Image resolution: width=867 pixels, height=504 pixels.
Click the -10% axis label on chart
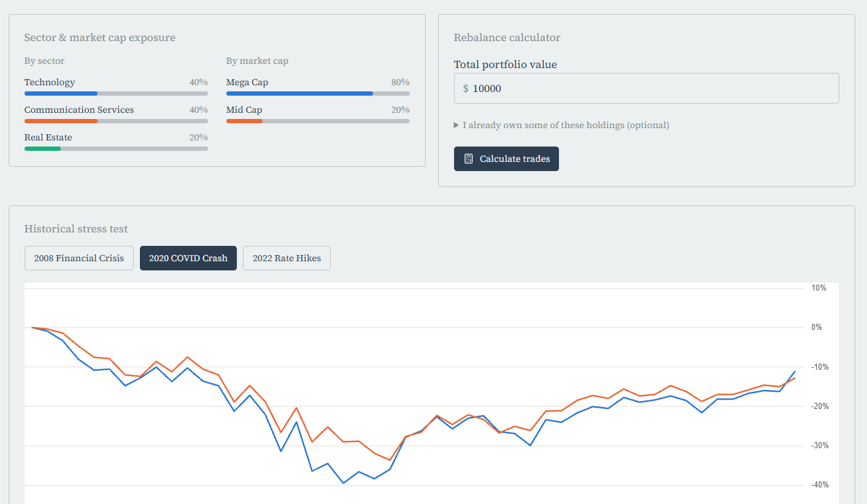(x=819, y=367)
